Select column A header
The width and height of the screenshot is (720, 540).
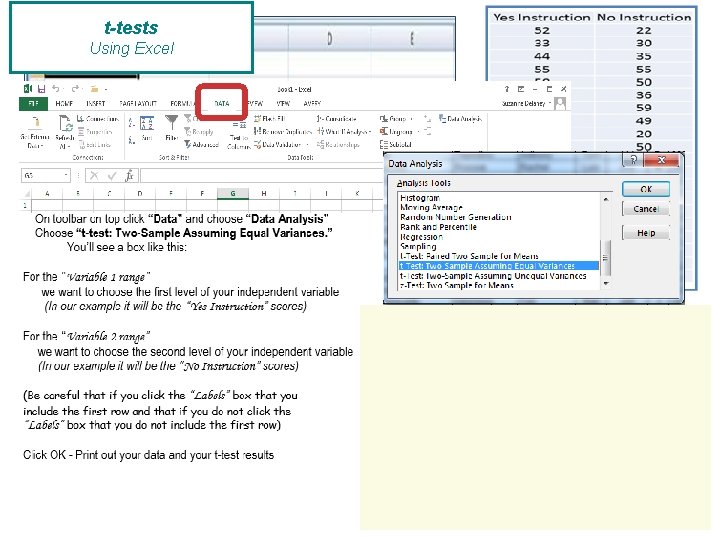pos(47,194)
